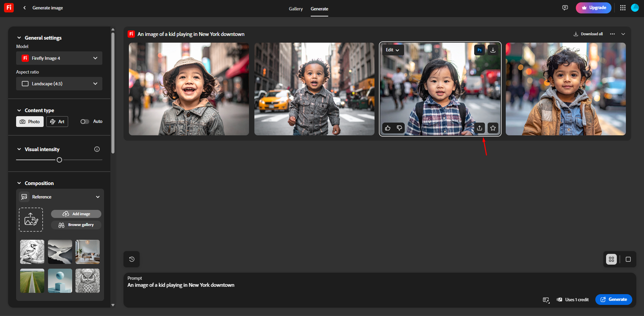Image resolution: width=644 pixels, height=316 pixels.
Task: Open the feedback chat icon
Action: pyautogui.click(x=565, y=7)
